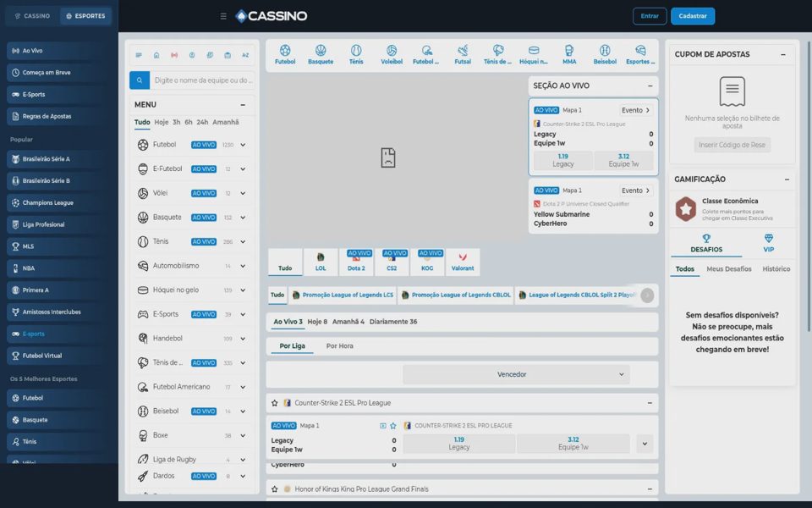The width and height of the screenshot is (812, 508).
Task: Open the Vencedor market dropdown
Action: point(516,374)
